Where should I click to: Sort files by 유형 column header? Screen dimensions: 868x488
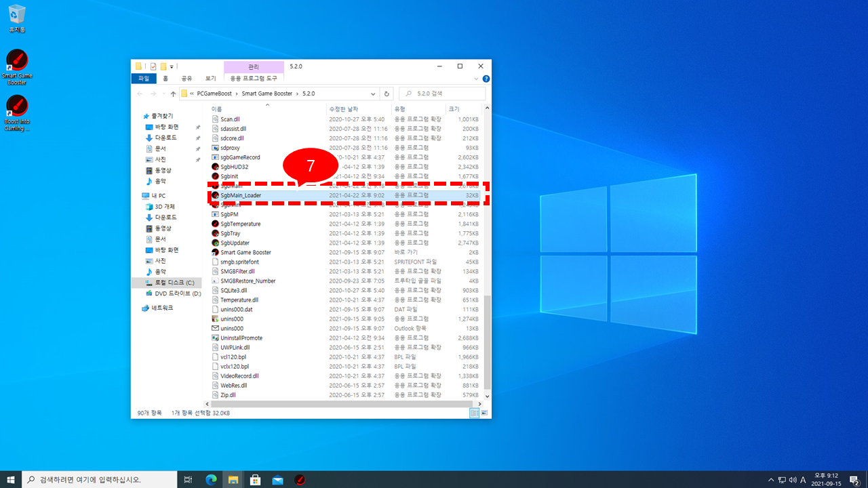click(x=418, y=108)
